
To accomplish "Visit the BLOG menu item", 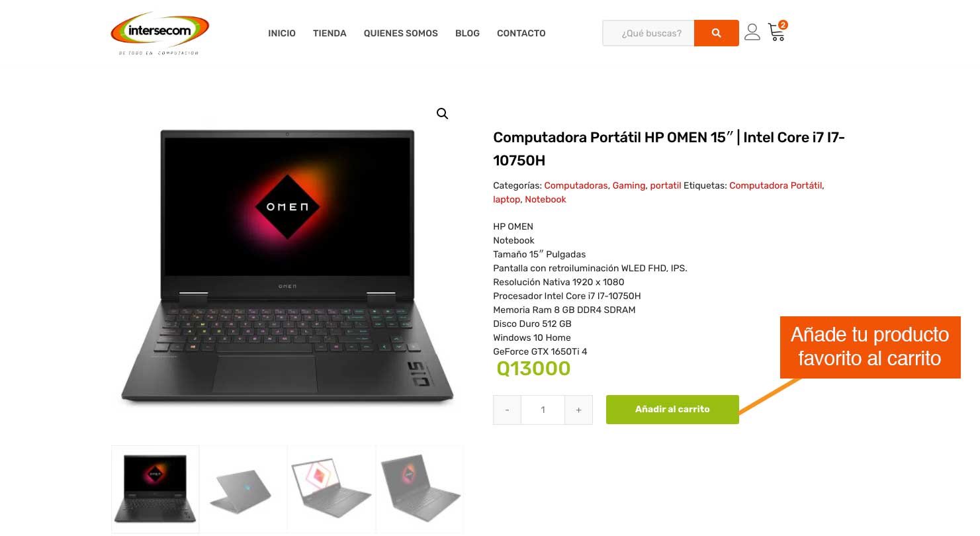I will pos(467,33).
